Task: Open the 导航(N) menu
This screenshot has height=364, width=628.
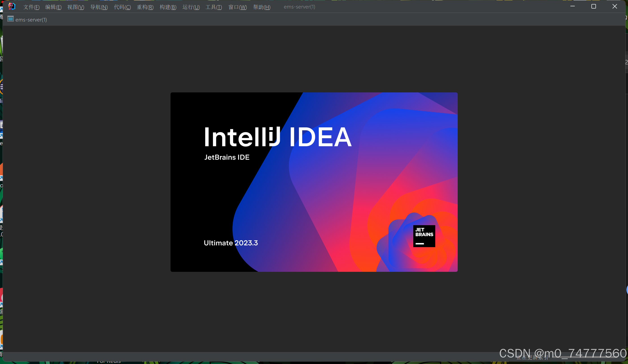Action: point(99,7)
